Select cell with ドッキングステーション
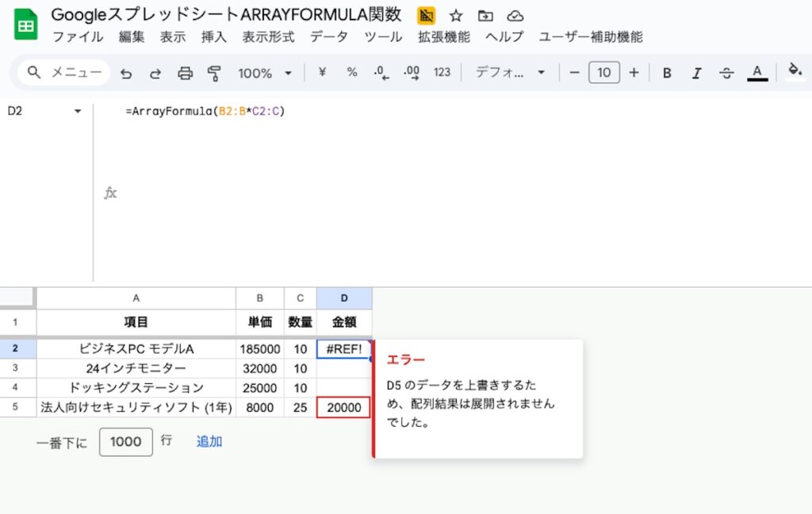 [x=136, y=388]
